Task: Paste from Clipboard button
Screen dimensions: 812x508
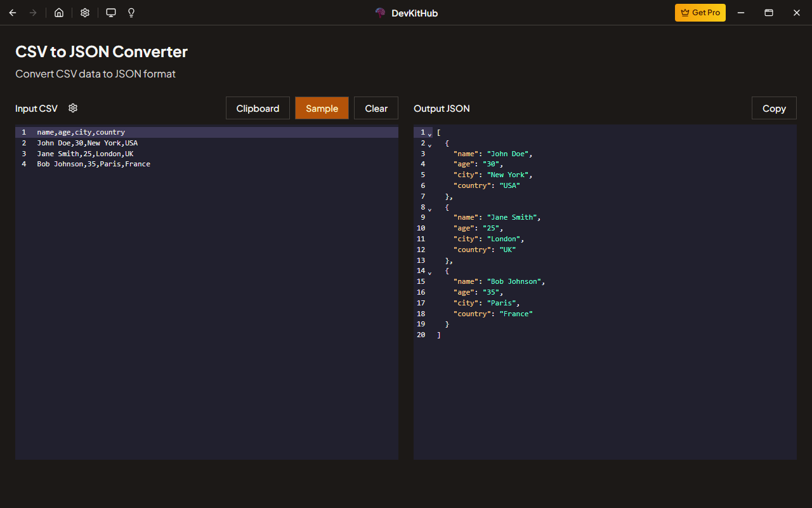Action: coord(258,108)
